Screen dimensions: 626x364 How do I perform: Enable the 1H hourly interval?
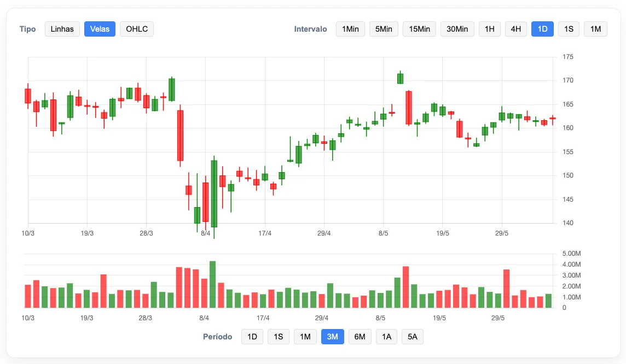coord(489,29)
